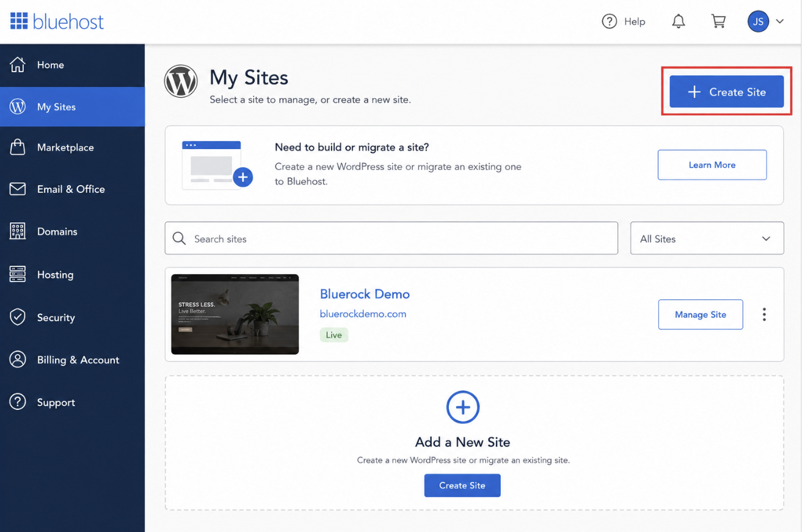
Task: Open the Bluerock Demo site thumbnail
Action: [x=235, y=314]
